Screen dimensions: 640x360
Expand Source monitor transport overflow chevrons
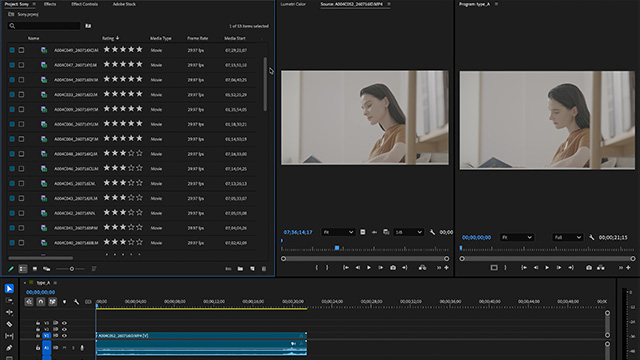[439, 268]
